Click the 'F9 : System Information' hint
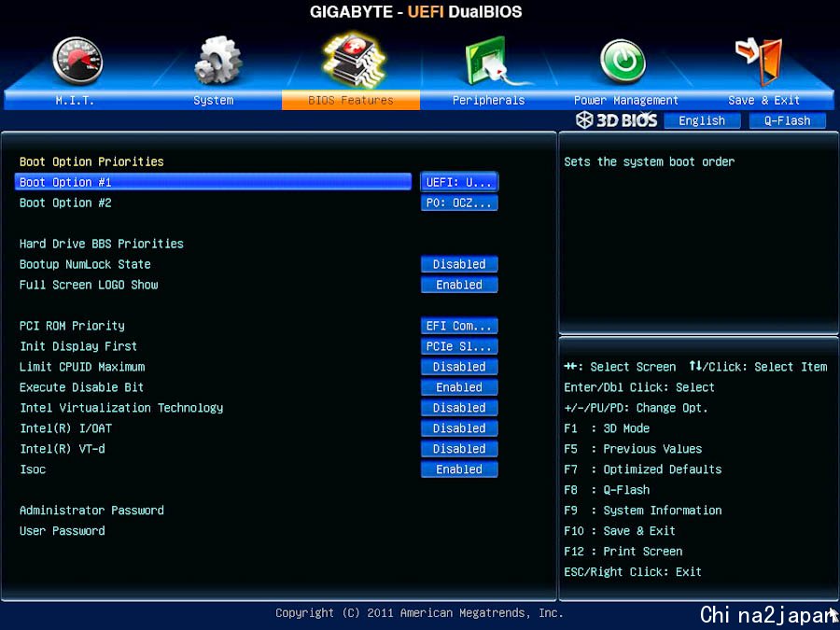 643,510
